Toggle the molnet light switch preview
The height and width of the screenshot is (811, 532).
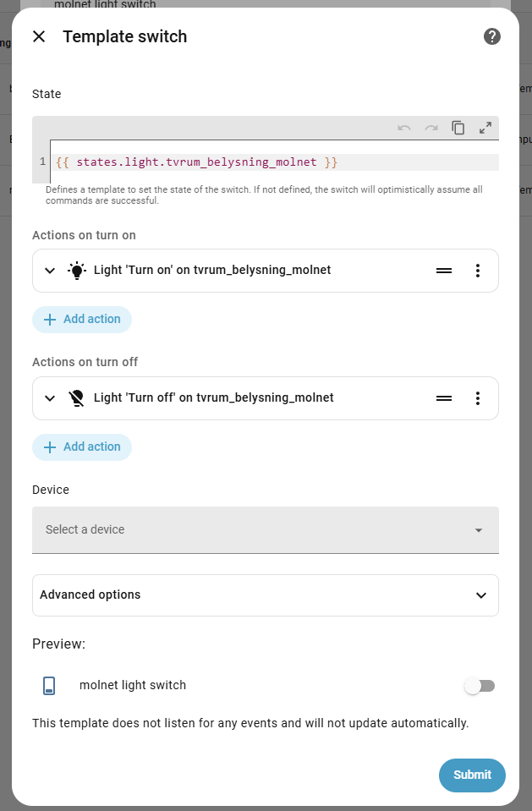480,686
